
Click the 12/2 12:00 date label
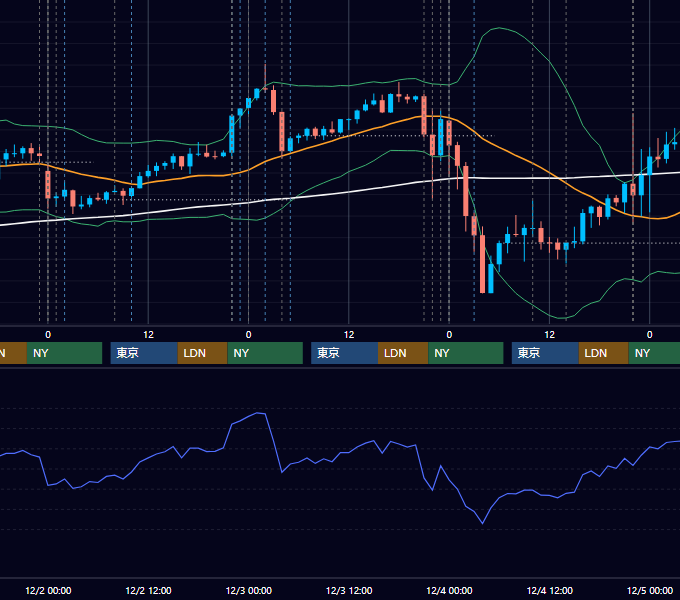pyautogui.click(x=148, y=590)
